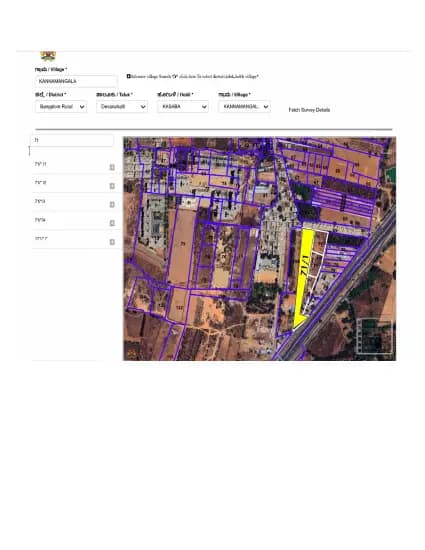425x550 pixels.
Task: Open the Hobli dropdown showing KASABA
Action: pyautogui.click(x=183, y=107)
